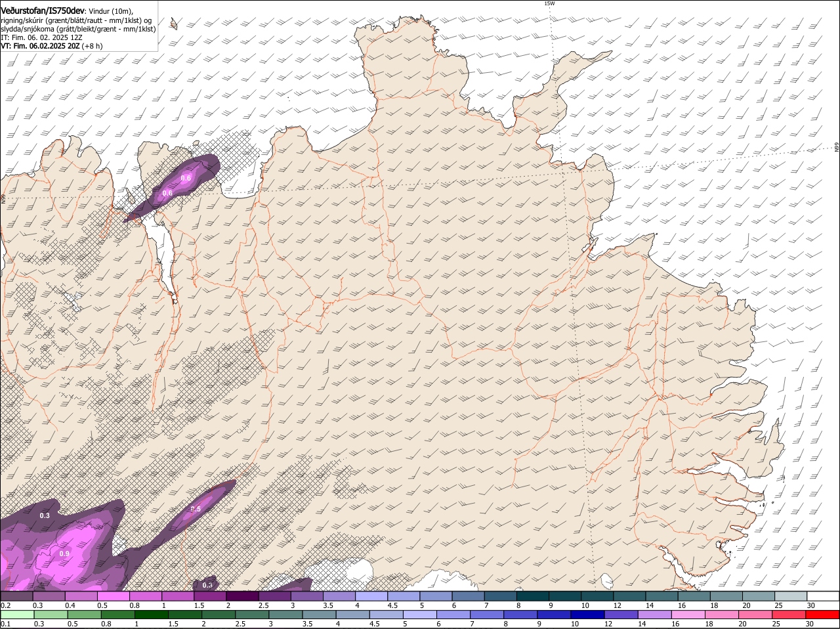Click the Veðurstofan/IS750dev title text
Viewport: 840px width, 629px height.
[x=43, y=11]
